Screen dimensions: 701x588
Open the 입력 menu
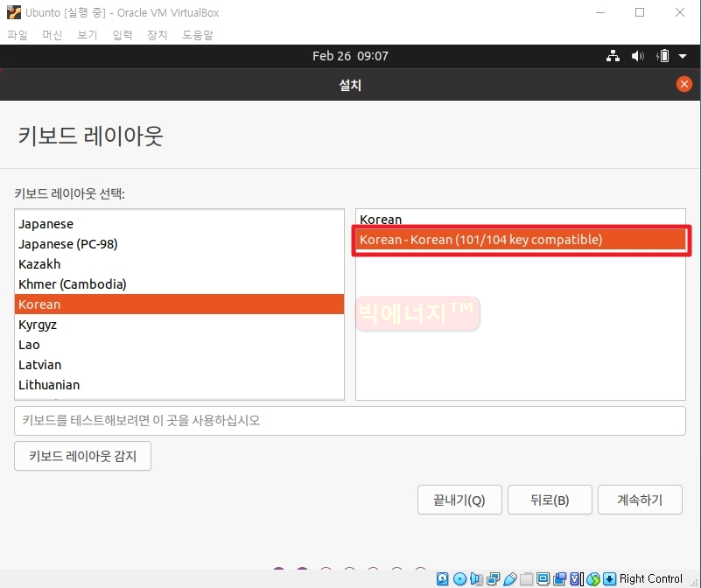point(123,35)
